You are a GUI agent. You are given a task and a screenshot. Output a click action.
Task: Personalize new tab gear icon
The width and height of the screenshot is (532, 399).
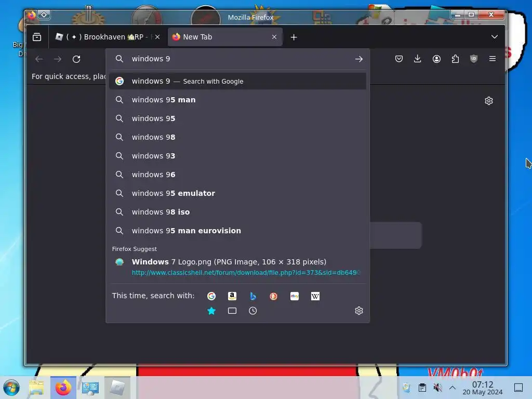(x=489, y=101)
